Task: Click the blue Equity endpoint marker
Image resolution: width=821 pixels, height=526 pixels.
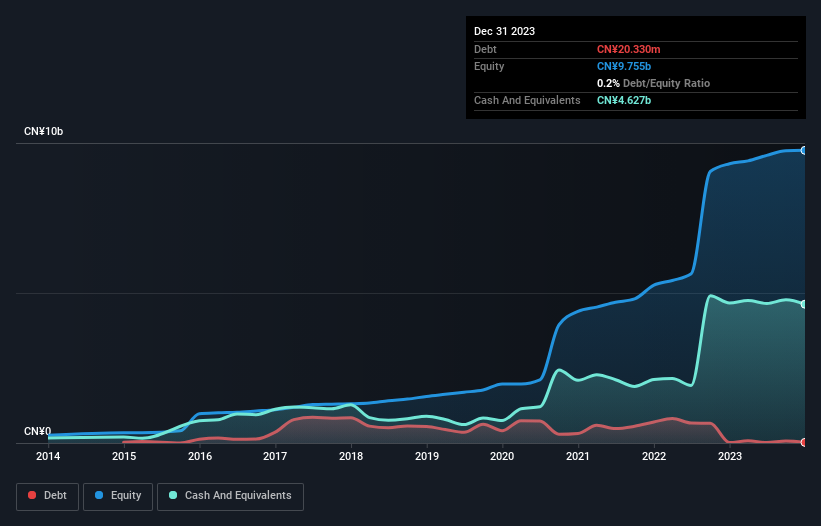Action: (x=804, y=151)
